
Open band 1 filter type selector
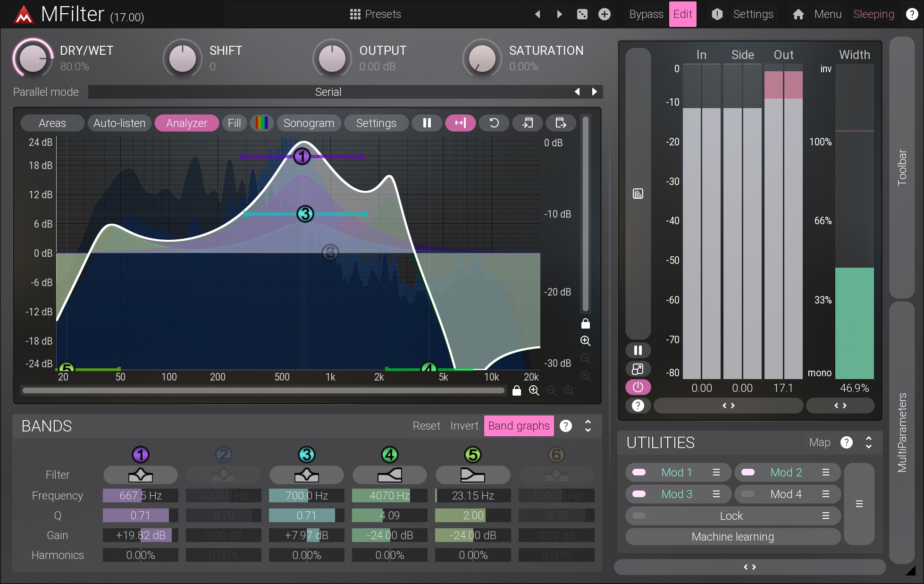point(140,475)
